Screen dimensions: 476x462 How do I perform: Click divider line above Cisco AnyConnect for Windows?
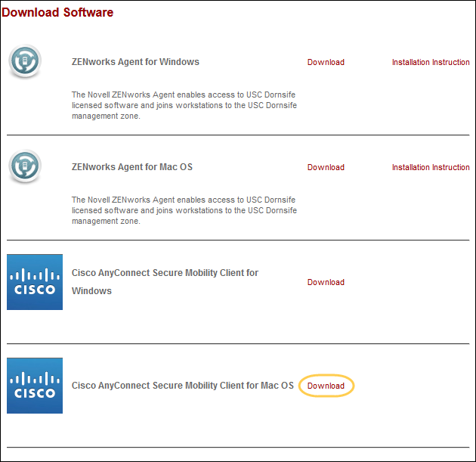tap(238, 240)
